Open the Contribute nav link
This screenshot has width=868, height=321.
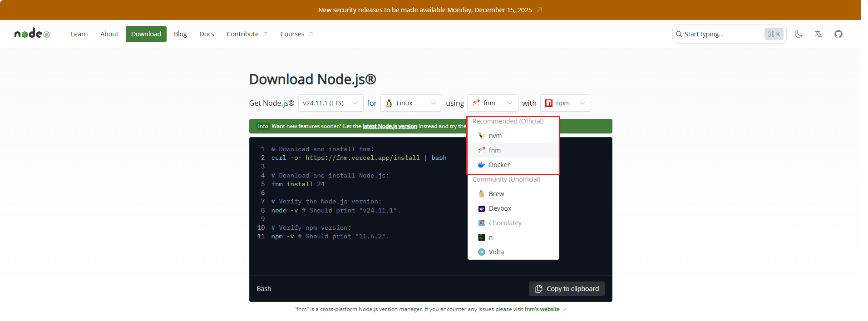click(247, 34)
